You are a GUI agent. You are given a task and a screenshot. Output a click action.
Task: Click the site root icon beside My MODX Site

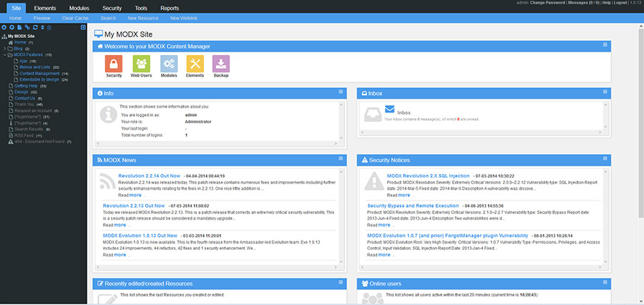pos(4,37)
